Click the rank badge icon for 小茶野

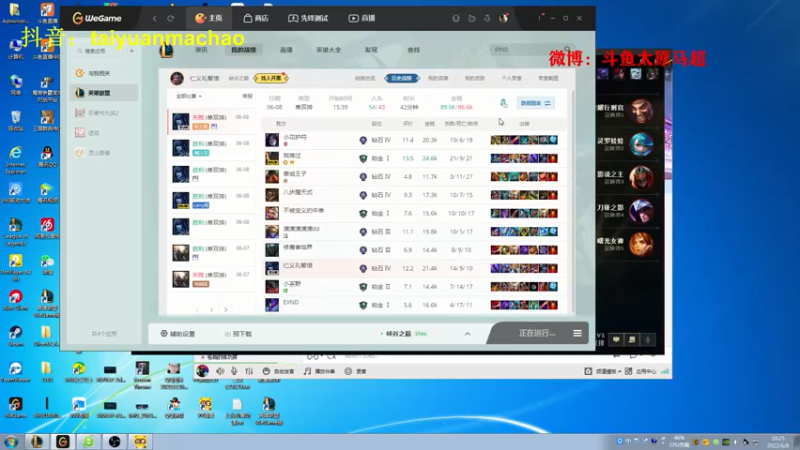pos(363,287)
